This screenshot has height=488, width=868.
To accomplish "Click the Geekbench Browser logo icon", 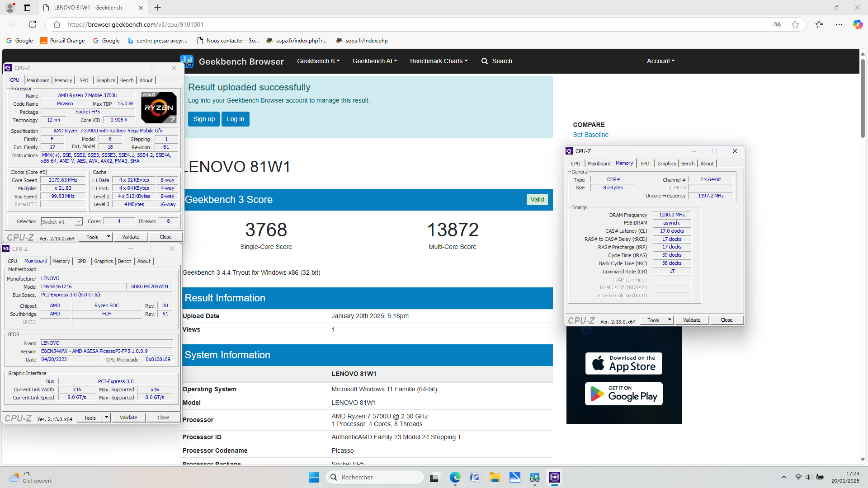I will (x=187, y=61).
